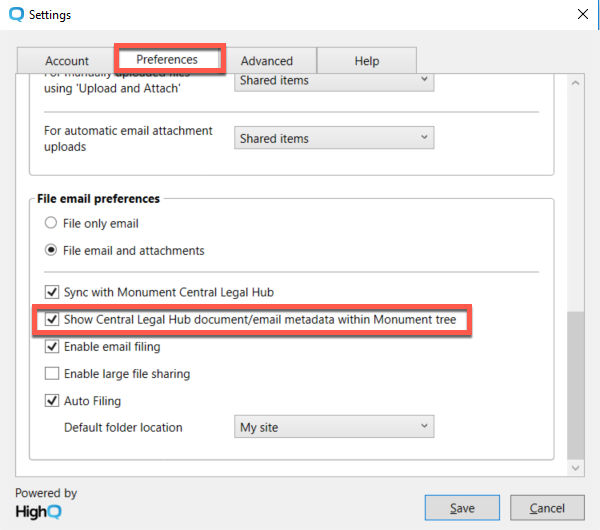
Task: Click the scrollbar up arrow
Action: coord(575,83)
